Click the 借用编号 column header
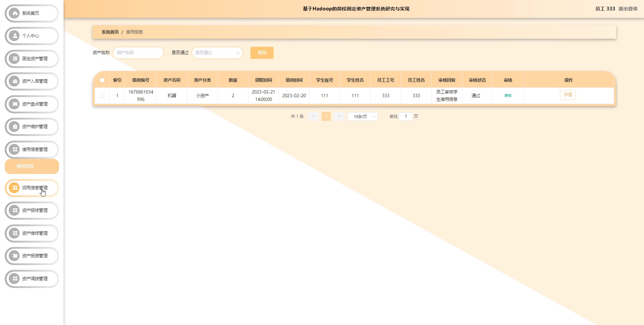The image size is (644, 325). click(140, 80)
